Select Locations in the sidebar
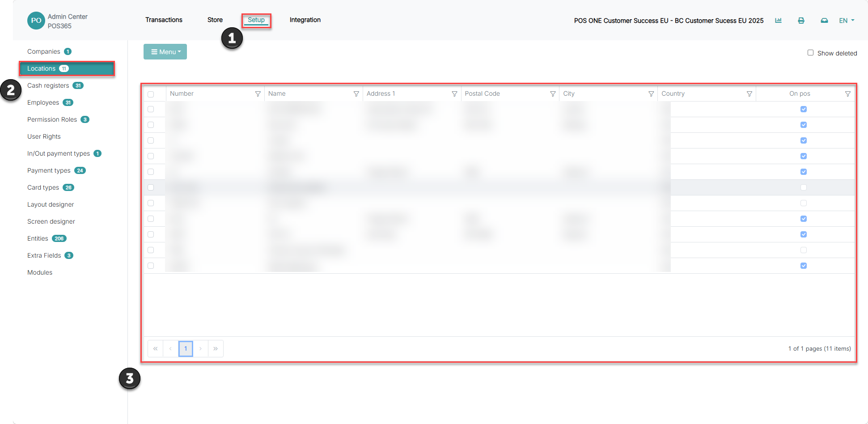Image resolution: width=868 pixels, height=424 pixels. tap(67, 68)
